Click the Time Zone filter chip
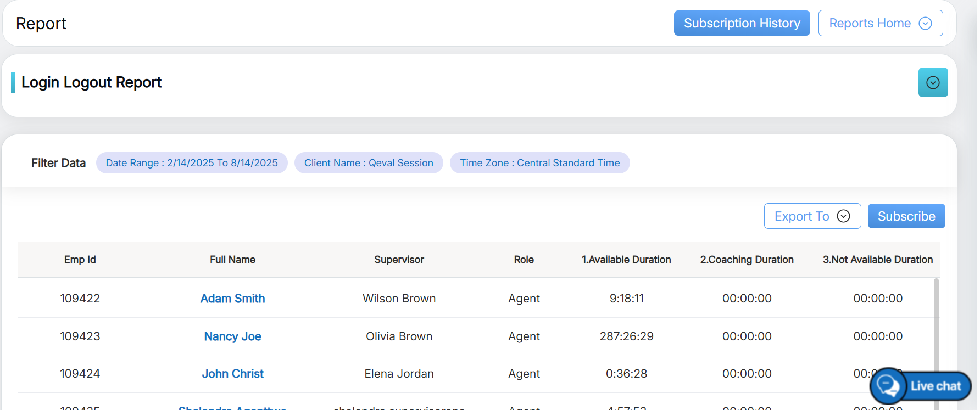This screenshot has width=980, height=410. click(539, 163)
